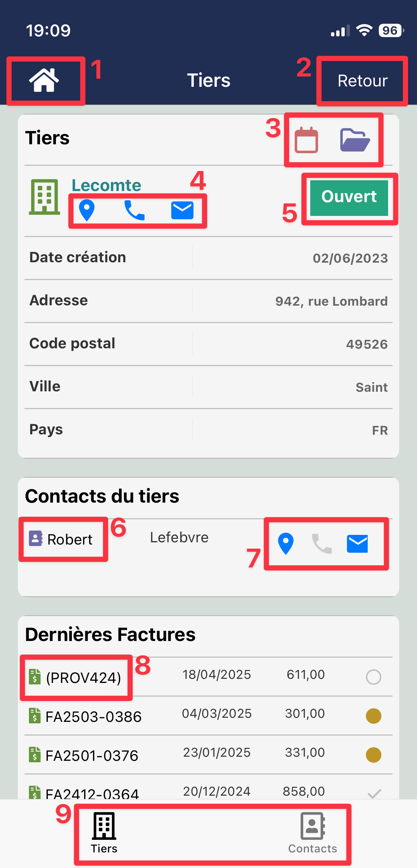Tap the home icon in header
The width and height of the screenshot is (417, 868).
pyautogui.click(x=44, y=80)
